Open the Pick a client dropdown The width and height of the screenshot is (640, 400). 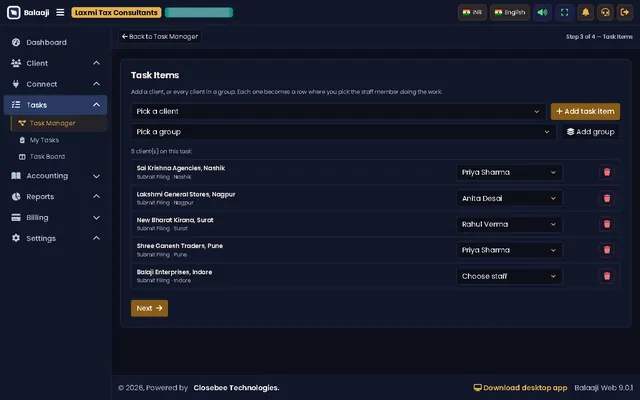pyautogui.click(x=338, y=111)
